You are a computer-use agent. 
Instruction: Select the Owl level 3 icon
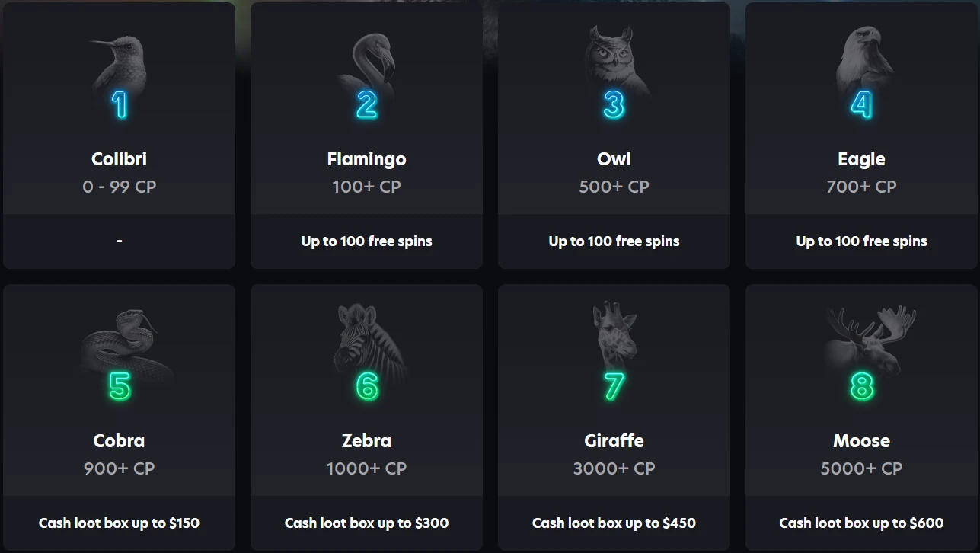[614, 79]
